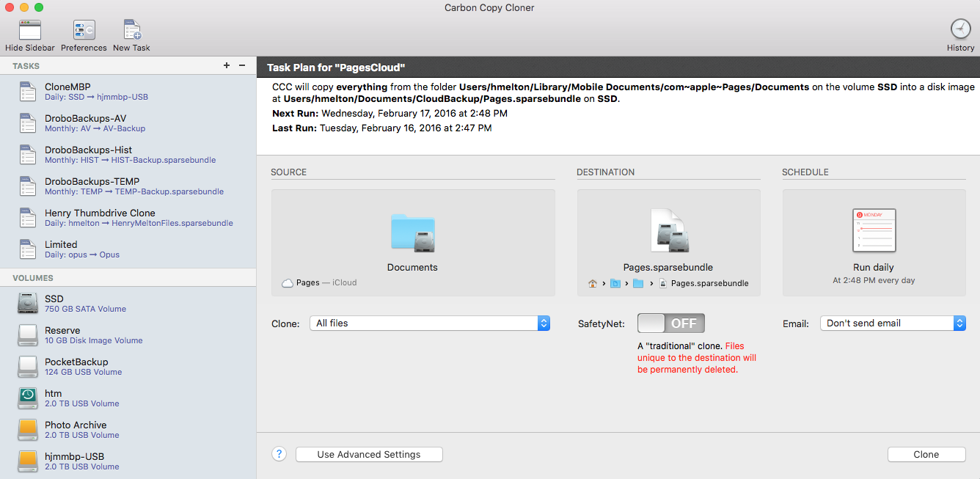Image resolution: width=980 pixels, height=479 pixels.
Task: Click "Daily: opus → Opus" task subtitle
Action: 82,255
